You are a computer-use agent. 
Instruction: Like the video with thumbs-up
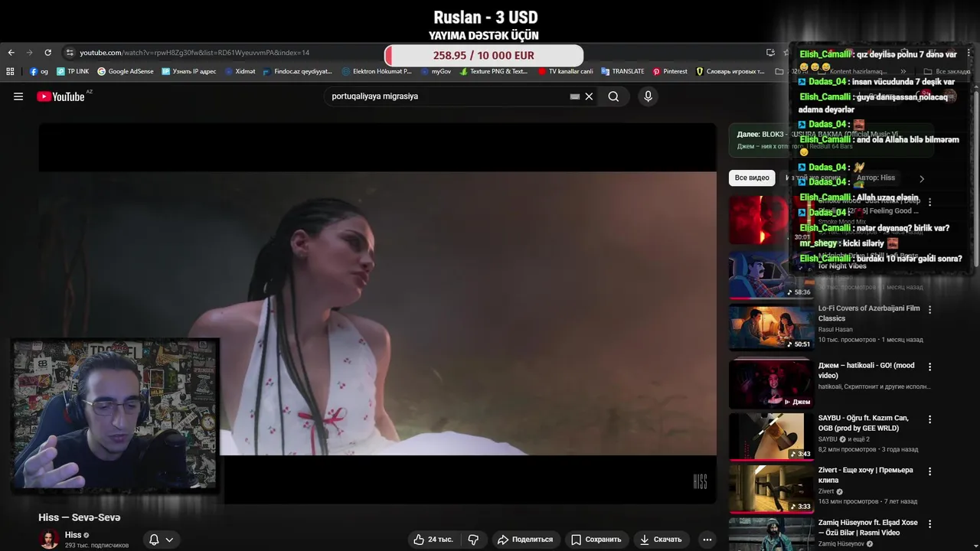click(433, 540)
